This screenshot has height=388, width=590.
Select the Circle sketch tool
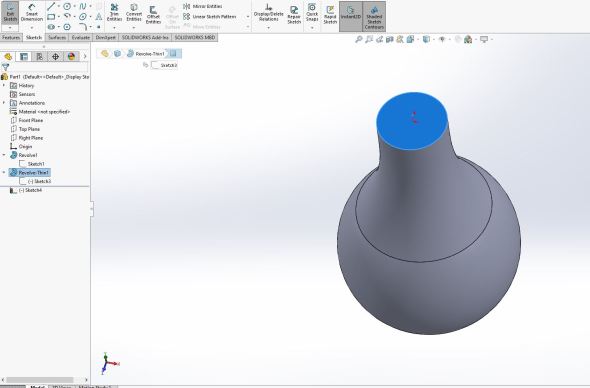point(67,6)
